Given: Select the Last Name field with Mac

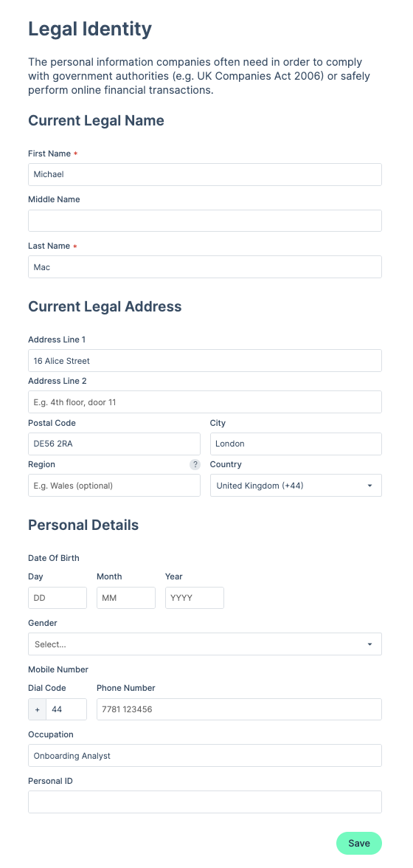Looking at the screenshot, I should (204, 267).
